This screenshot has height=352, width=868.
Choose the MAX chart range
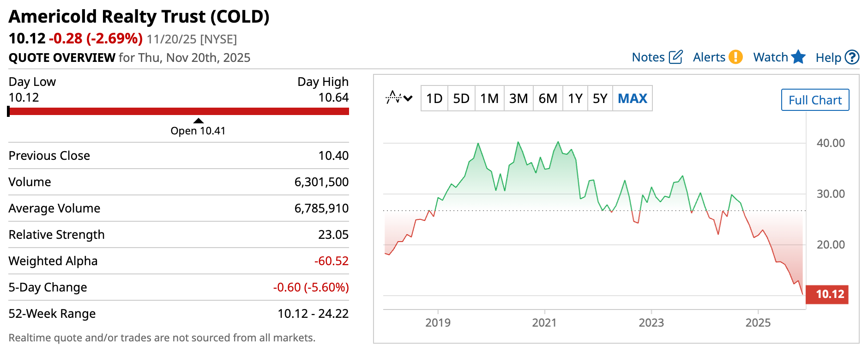632,98
